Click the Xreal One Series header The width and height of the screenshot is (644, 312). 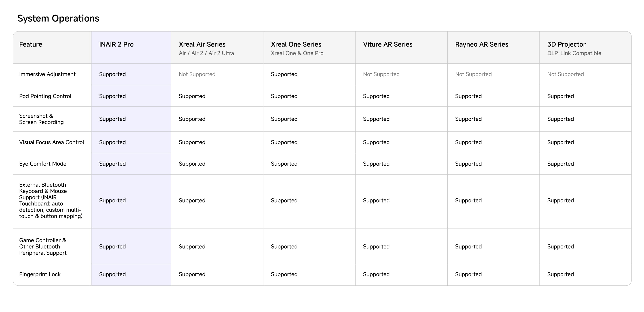(x=296, y=44)
